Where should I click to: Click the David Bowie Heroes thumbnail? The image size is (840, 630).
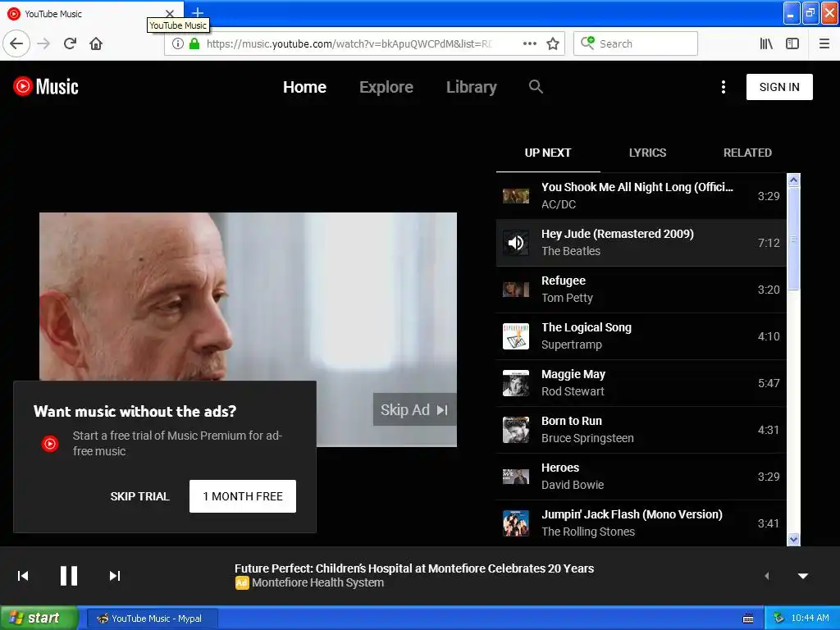(x=516, y=477)
